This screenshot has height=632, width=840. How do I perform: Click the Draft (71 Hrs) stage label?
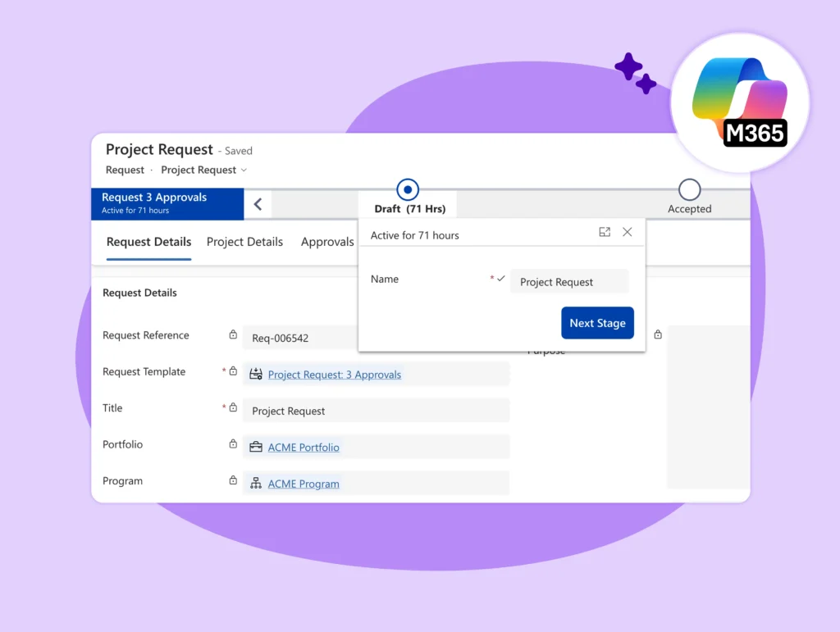tap(410, 209)
